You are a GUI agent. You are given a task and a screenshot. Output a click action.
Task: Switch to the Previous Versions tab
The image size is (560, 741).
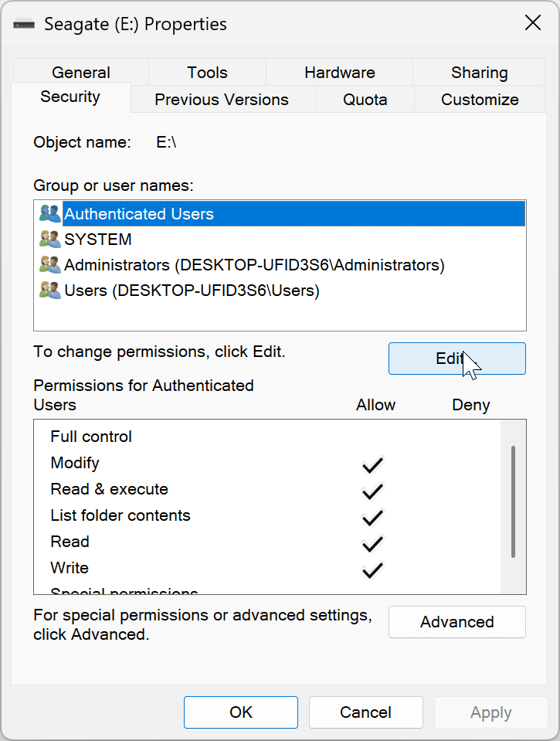(222, 99)
